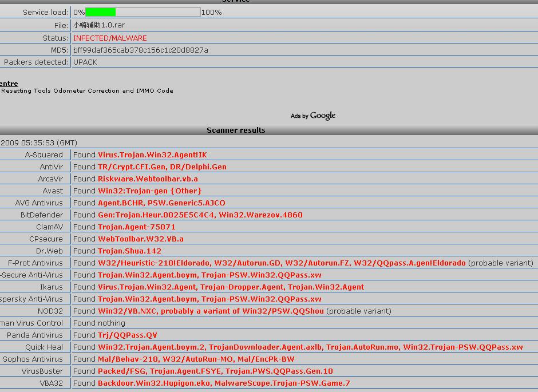Click the 'man Virus Control' scanner name
Image resolution: width=538 pixels, height=392 pixels.
(31, 323)
